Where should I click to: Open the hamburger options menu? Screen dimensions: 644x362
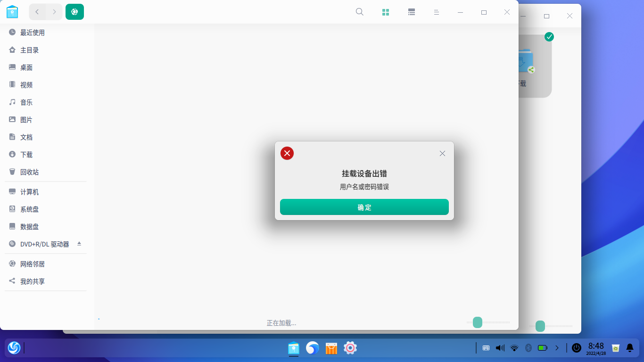(x=437, y=12)
